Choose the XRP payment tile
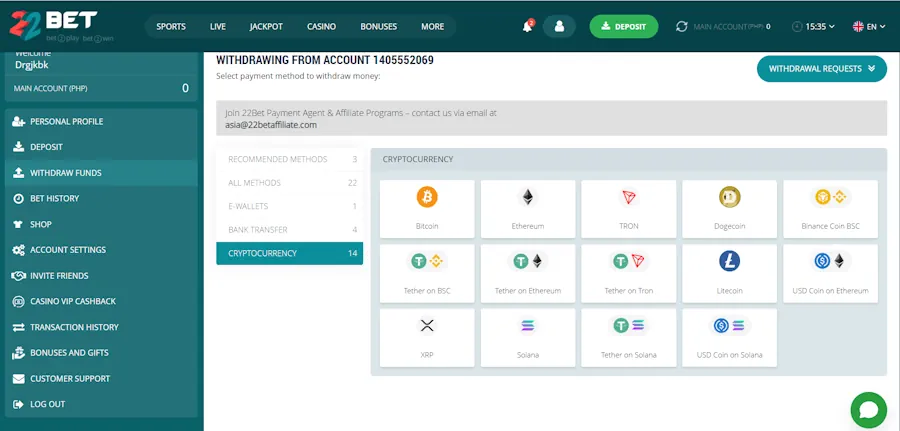The image size is (900, 431). point(427,337)
